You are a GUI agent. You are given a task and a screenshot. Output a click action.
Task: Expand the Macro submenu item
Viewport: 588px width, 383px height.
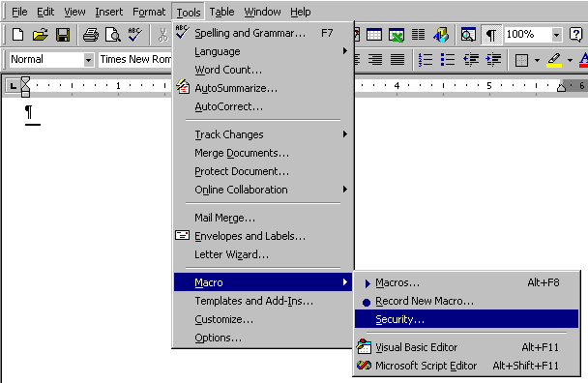[262, 282]
